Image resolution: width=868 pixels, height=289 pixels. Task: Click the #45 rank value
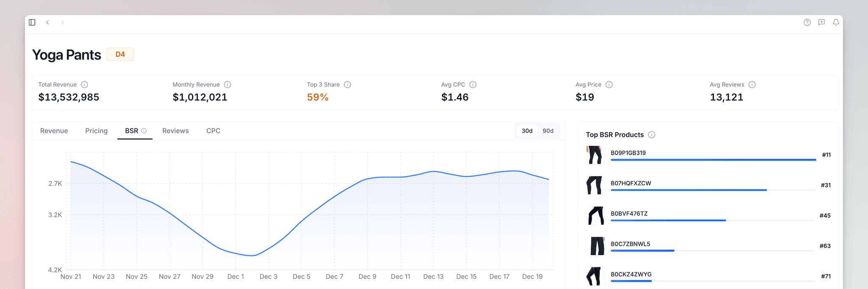pyautogui.click(x=825, y=216)
